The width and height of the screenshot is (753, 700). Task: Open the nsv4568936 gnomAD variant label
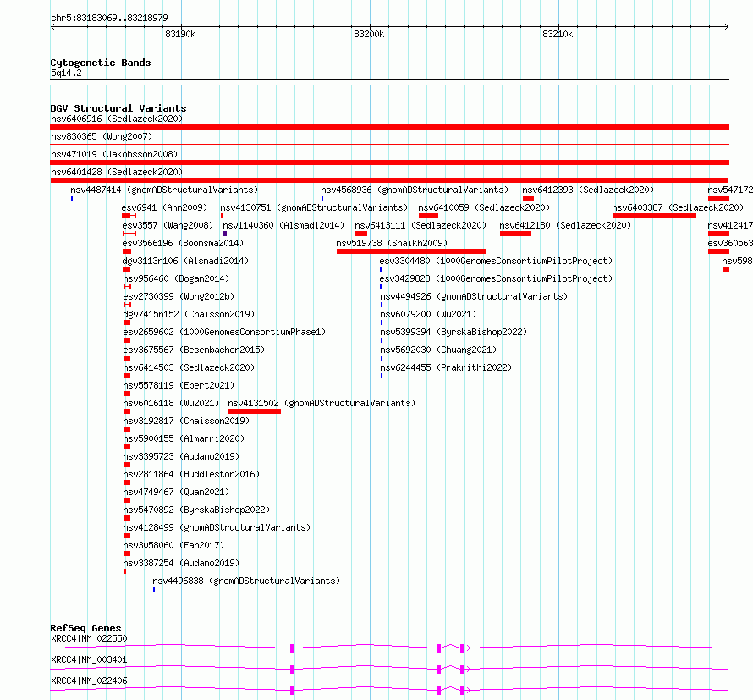point(415,190)
